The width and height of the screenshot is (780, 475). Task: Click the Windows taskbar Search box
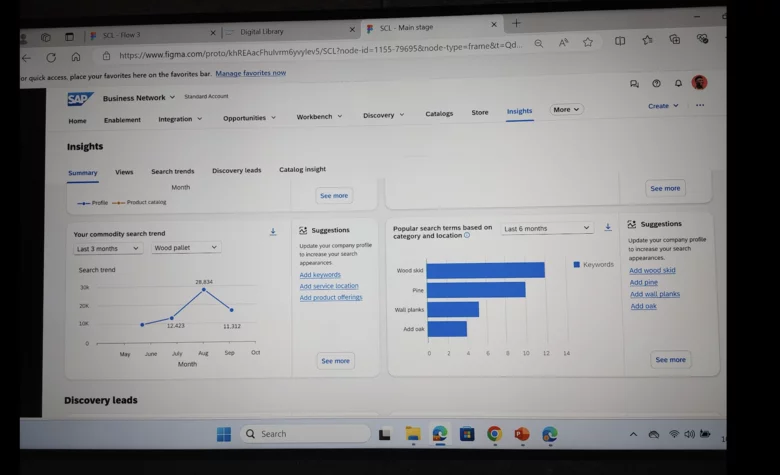[x=305, y=434]
